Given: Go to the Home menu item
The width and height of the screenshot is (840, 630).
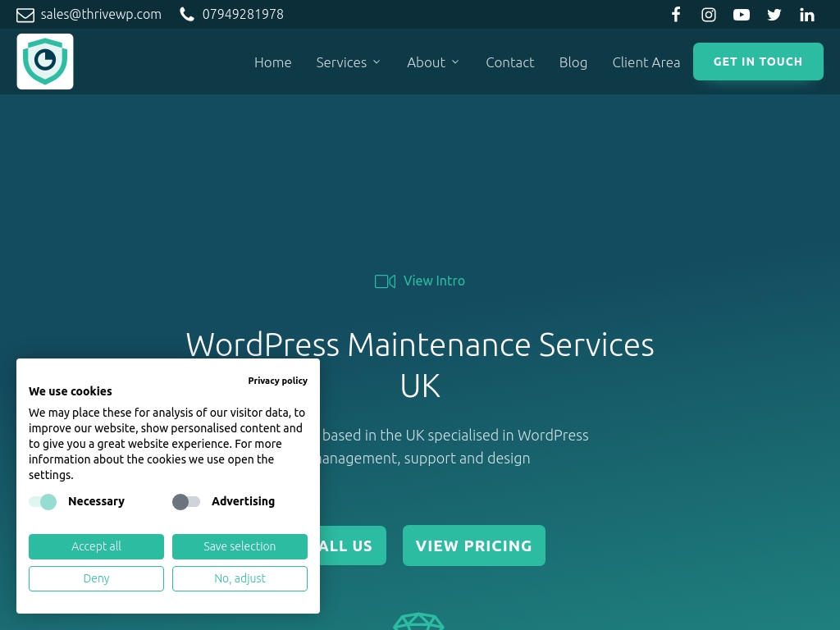Looking at the screenshot, I should coord(272,62).
